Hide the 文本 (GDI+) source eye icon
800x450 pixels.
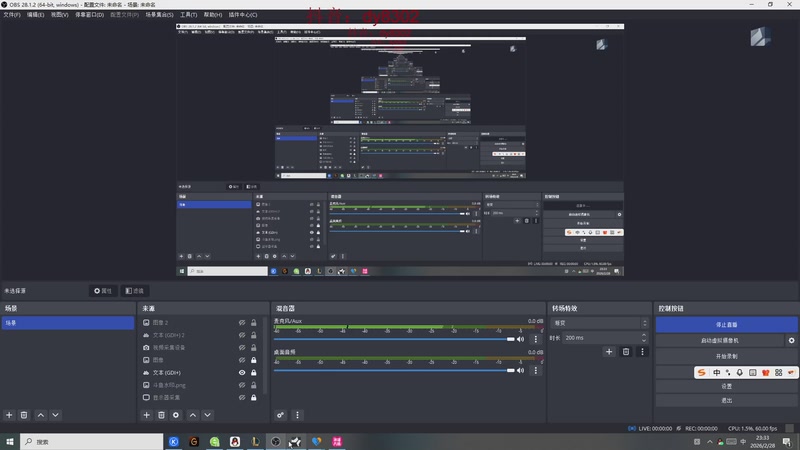point(242,372)
